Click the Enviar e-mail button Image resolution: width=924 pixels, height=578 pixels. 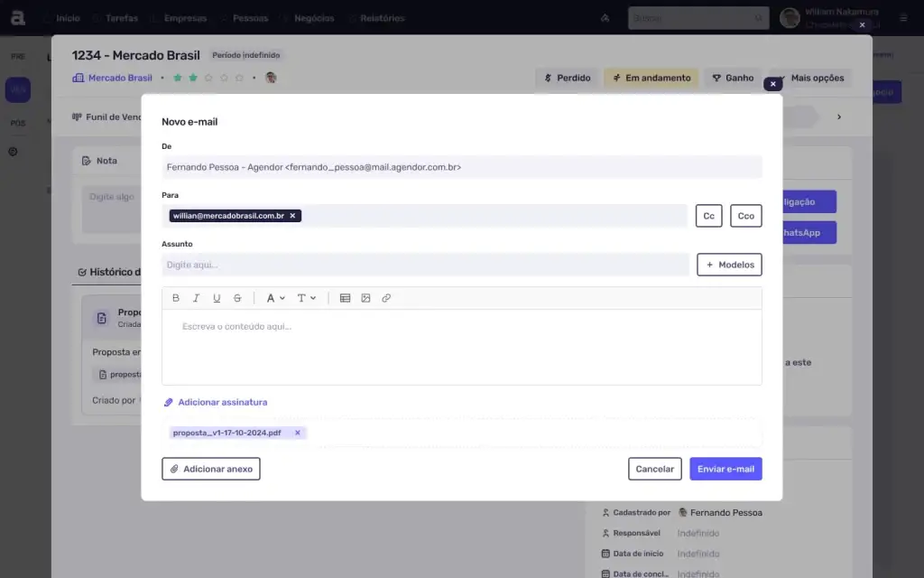click(x=724, y=468)
